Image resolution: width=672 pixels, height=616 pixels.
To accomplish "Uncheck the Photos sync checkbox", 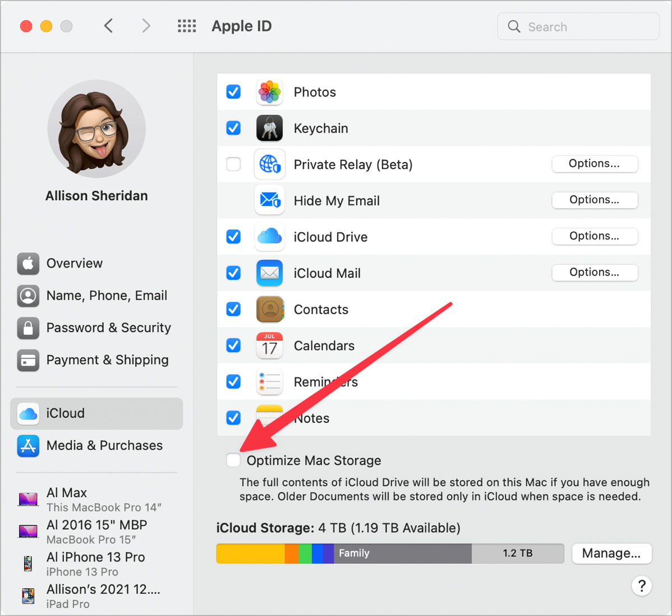I will pos(233,92).
